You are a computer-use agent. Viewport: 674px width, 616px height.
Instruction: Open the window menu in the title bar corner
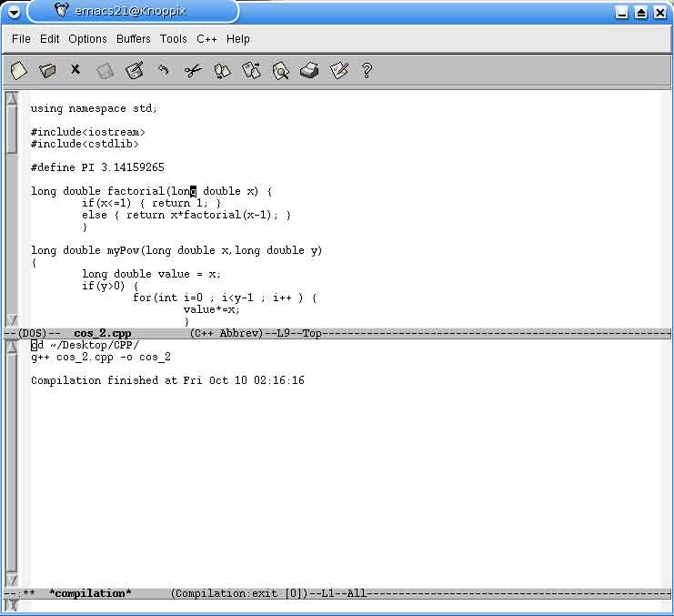pos(13,12)
